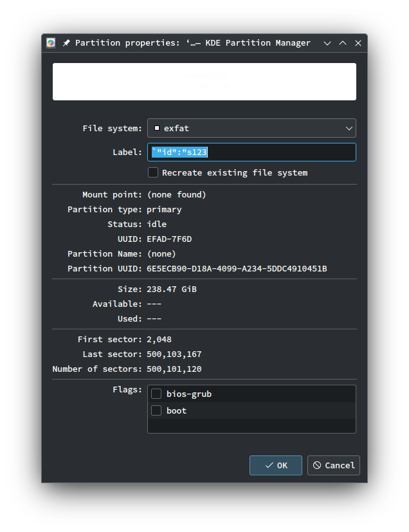Screen dimensions: 409x532
Task: Confirm changes with the OK button
Action: tap(276, 465)
